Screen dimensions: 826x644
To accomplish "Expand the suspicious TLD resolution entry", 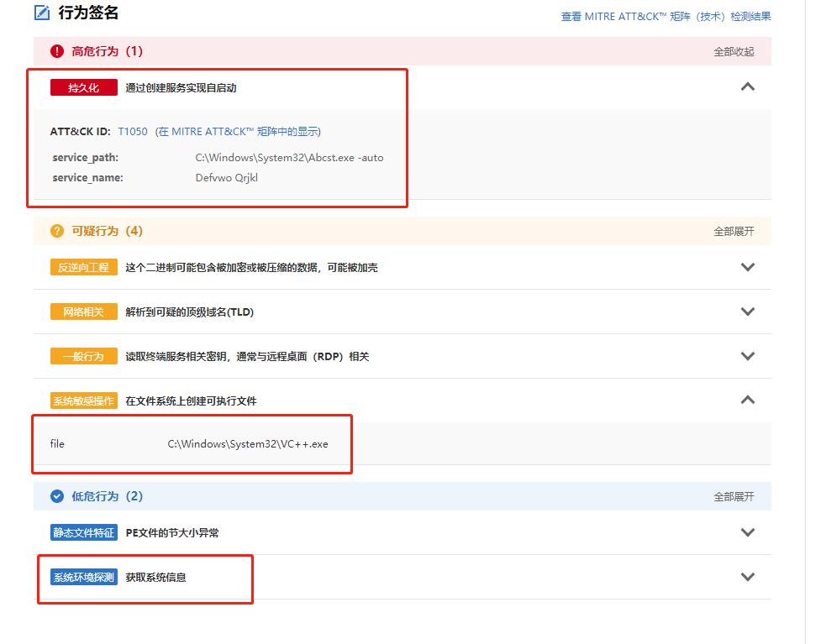I will pyautogui.click(x=747, y=312).
